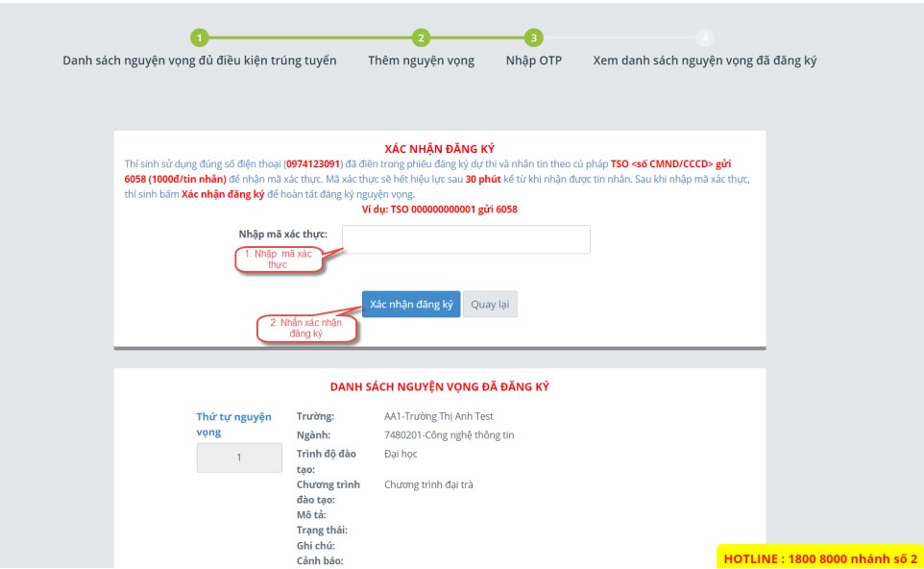Select the step 3 circle for OTP
This screenshot has width=924, height=569.
[533, 38]
